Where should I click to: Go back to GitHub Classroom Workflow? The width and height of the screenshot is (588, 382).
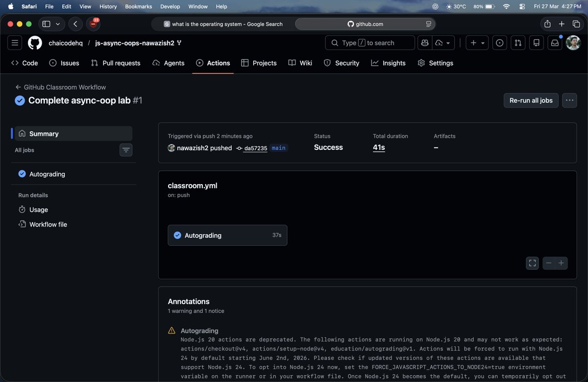61,87
